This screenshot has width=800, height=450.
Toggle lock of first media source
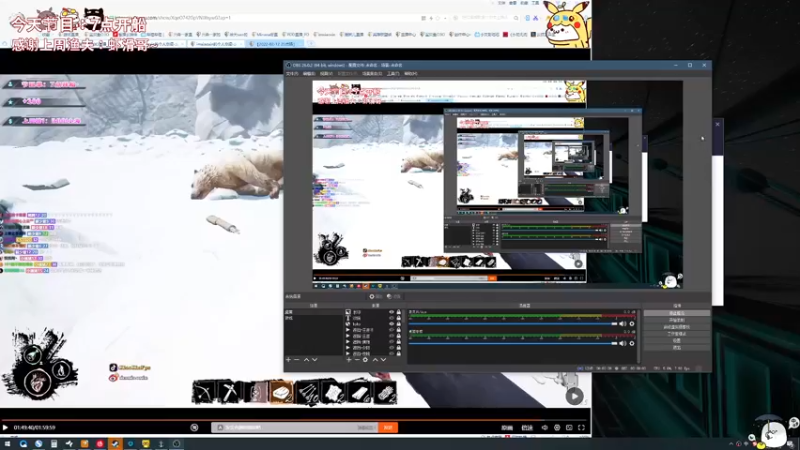399,330
